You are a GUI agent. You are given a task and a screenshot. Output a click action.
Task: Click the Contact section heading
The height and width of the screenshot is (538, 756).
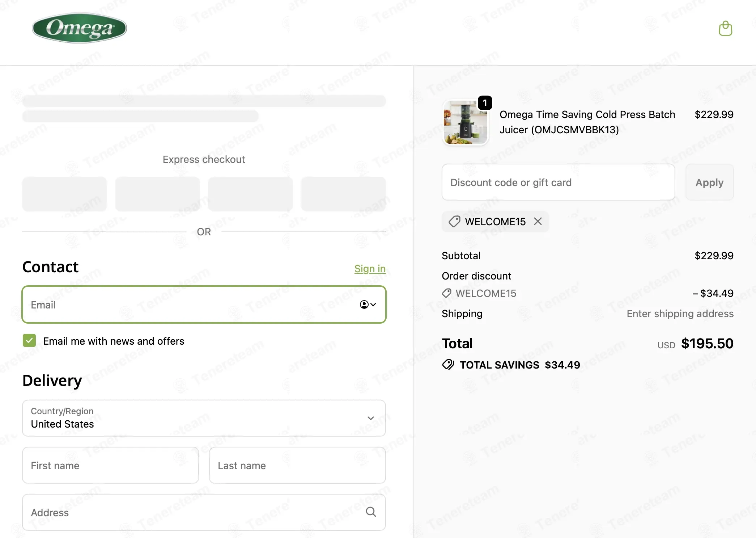tap(50, 267)
